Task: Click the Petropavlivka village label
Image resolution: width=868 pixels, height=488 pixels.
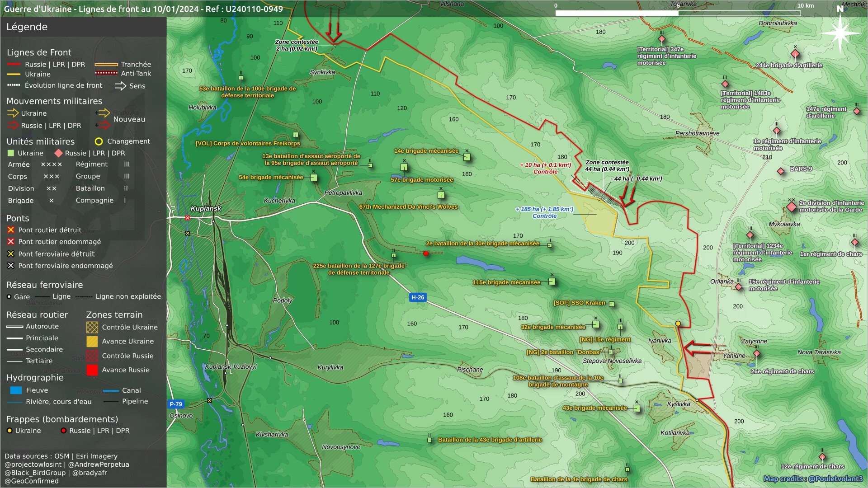Action: [343, 193]
